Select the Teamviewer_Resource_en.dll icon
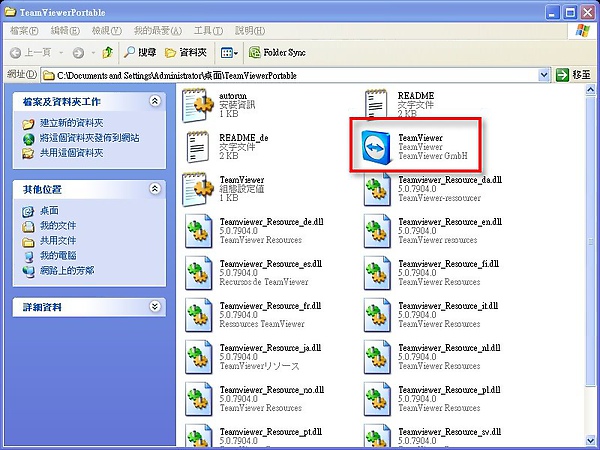 click(377, 231)
